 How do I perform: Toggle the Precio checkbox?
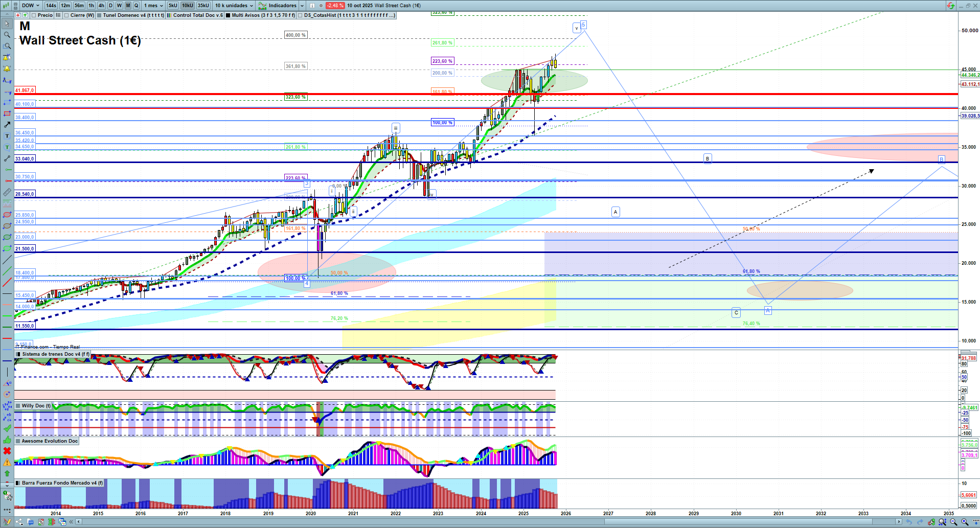[34, 15]
